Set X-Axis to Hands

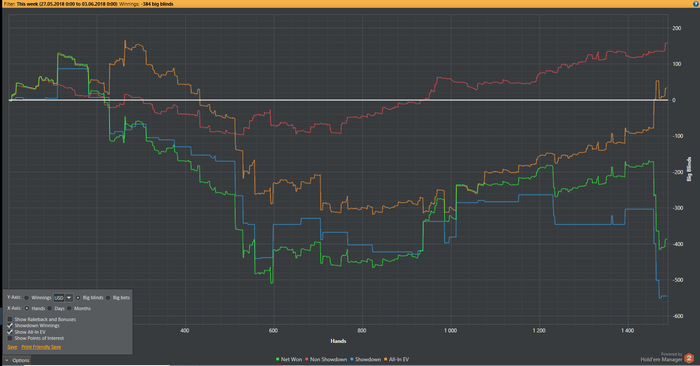tap(27, 308)
